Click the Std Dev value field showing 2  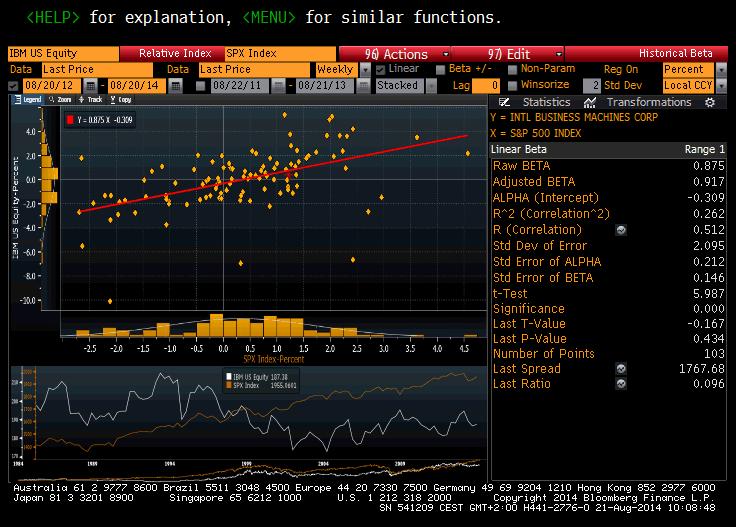(591, 86)
